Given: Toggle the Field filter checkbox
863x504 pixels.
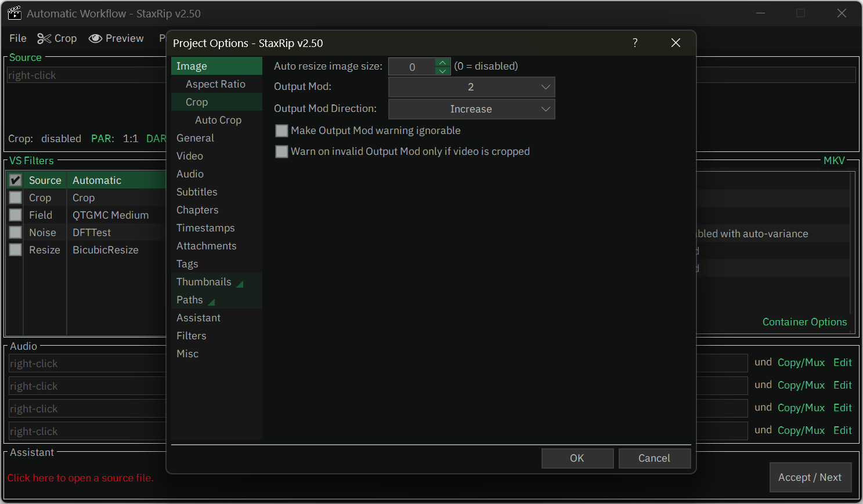Looking at the screenshot, I should click(16, 215).
